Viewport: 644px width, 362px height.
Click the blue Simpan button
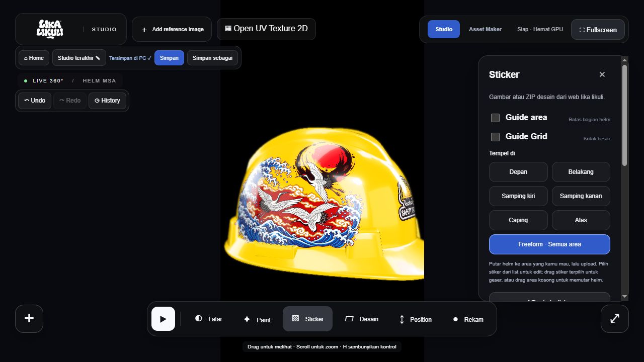(169, 58)
